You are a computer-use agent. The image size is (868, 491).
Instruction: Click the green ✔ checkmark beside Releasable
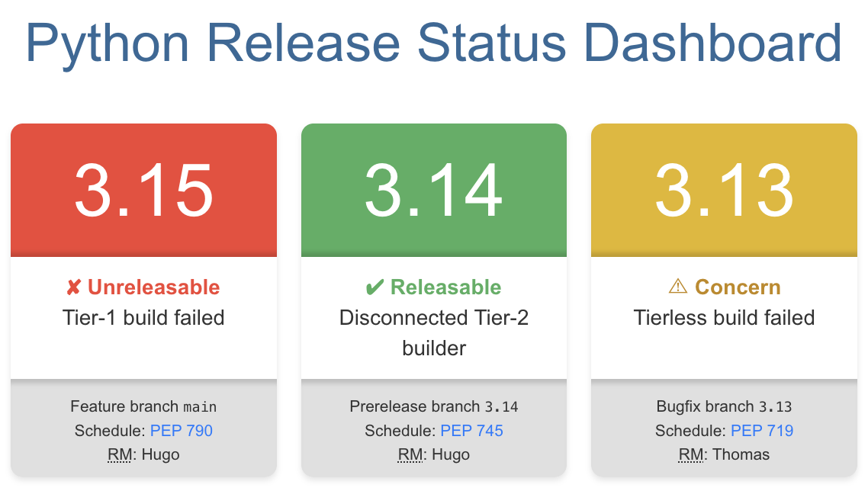375,287
